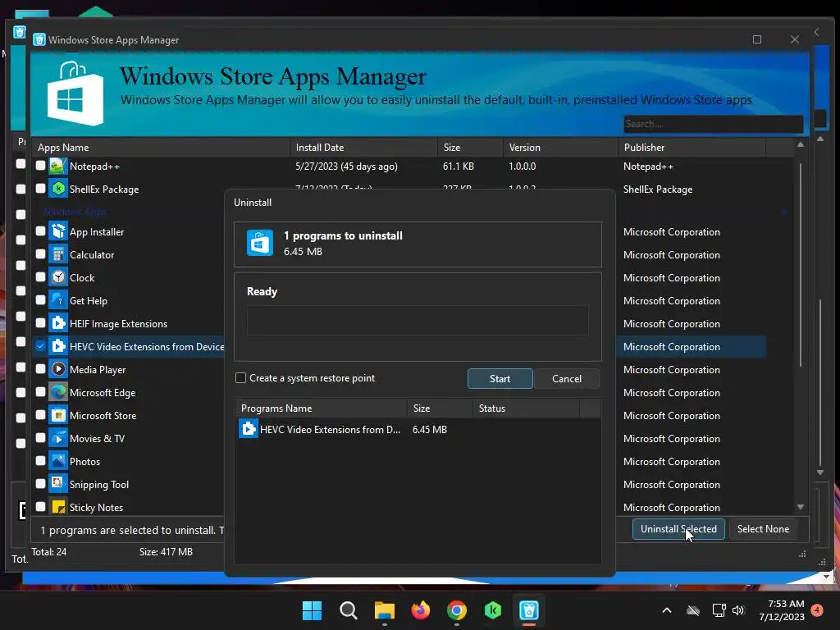
Task: Click the App Installer icon
Action: (58, 232)
